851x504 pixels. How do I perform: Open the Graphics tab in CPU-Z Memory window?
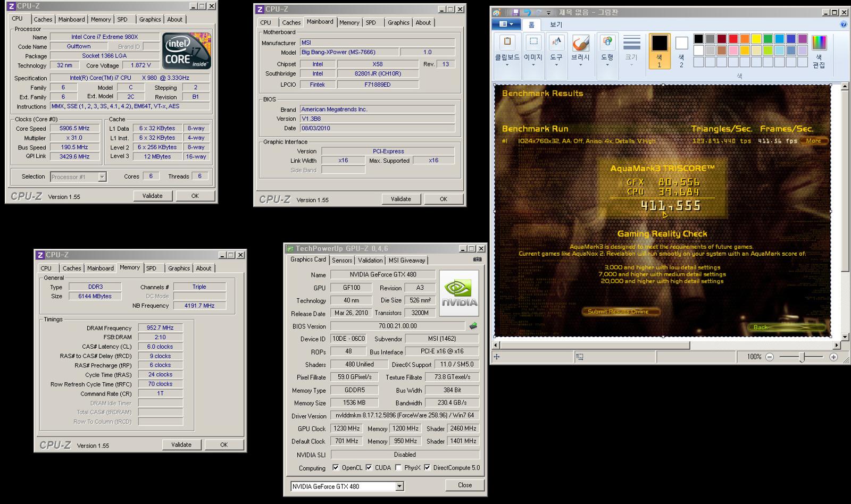point(179,268)
